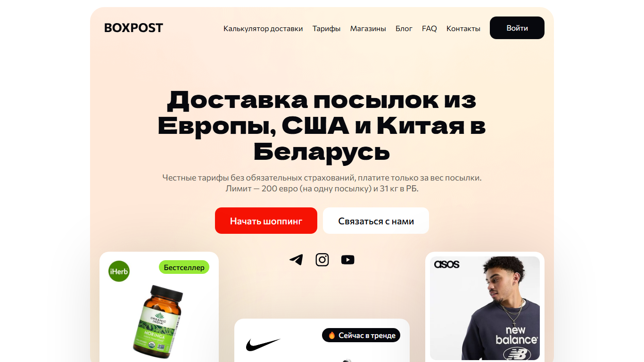Open the FAQ navigation link
This screenshot has width=644, height=362.
click(x=429, y=28)
